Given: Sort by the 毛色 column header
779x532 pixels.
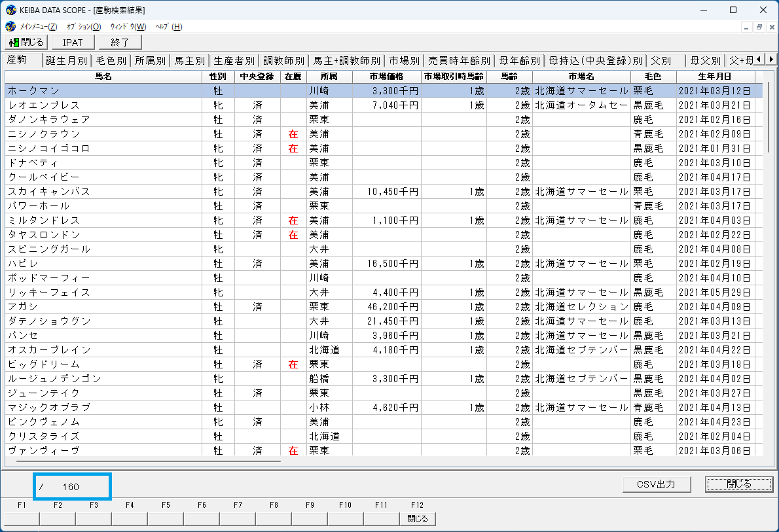Looking at the screenshot, I should tap(653, 77).
